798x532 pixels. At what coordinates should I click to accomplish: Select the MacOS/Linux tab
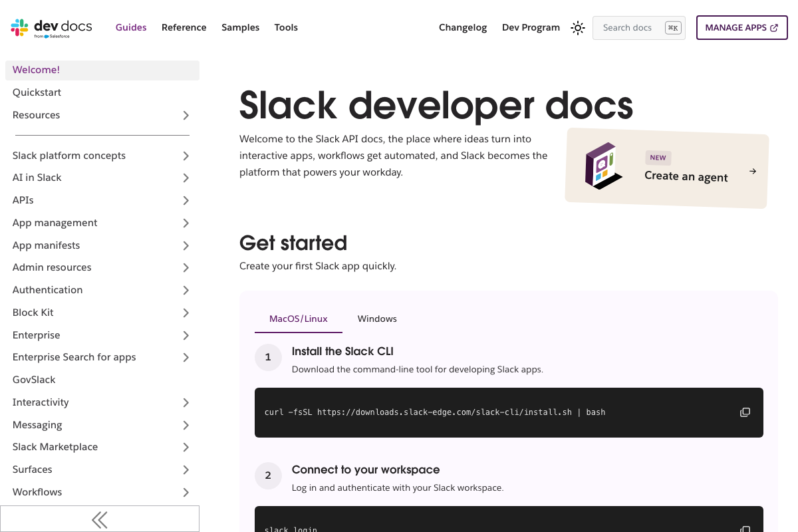click(x=299, y=319)
